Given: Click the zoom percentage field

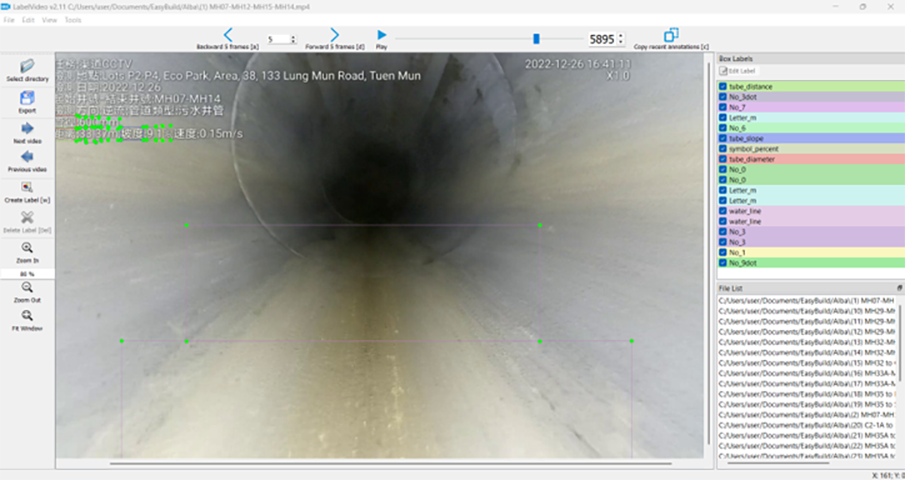Looking at the screenshot, I should pos(27,273).
